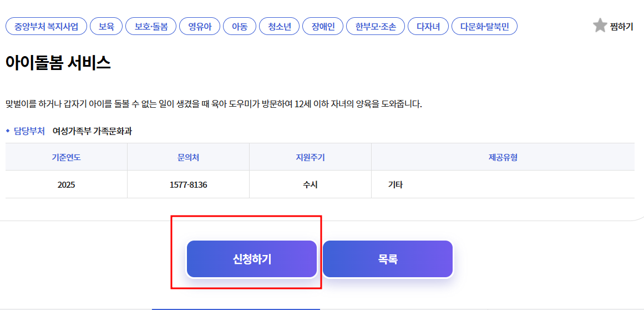The image size is (644, 310).
Task: Select the 다자녀 tag
Action: coord(428,27)
